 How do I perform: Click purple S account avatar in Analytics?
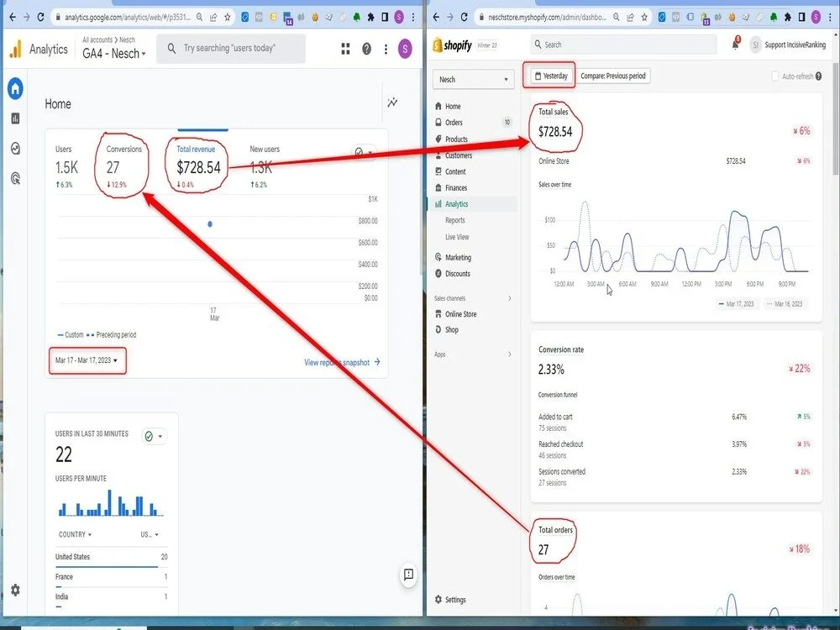405,49
